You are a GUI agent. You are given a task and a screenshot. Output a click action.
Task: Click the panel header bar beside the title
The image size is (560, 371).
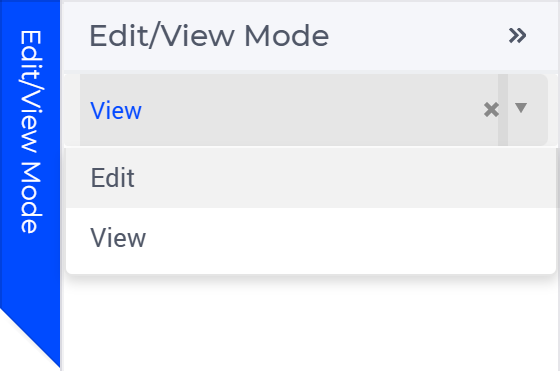tap(418, 36)
